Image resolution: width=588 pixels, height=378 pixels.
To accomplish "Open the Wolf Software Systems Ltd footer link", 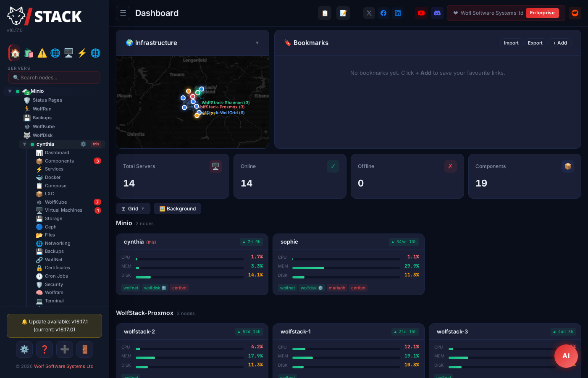I will [x=64, y=366].
